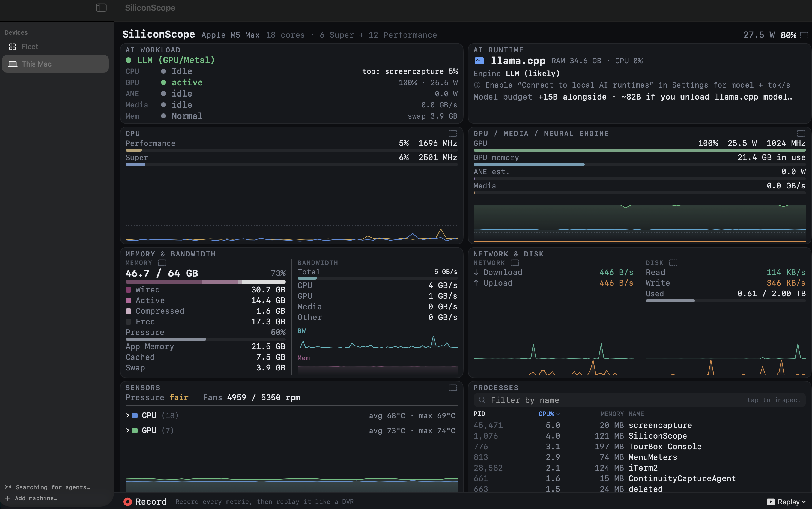Screen dimensions: 812x509
Task: Click the 'App Memory 21.5 GB' row
Action: coord(205,346)
